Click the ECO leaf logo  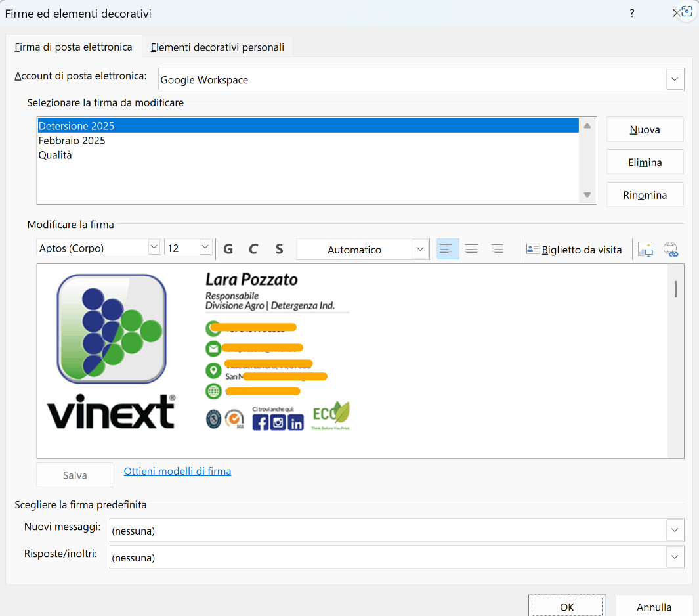click(x=331, y=415)
